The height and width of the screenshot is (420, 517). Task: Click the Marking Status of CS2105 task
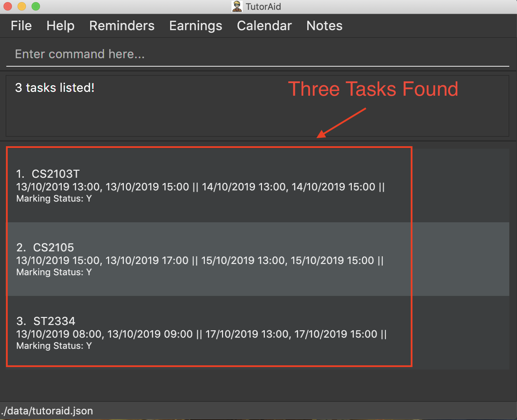click(54, 272)
